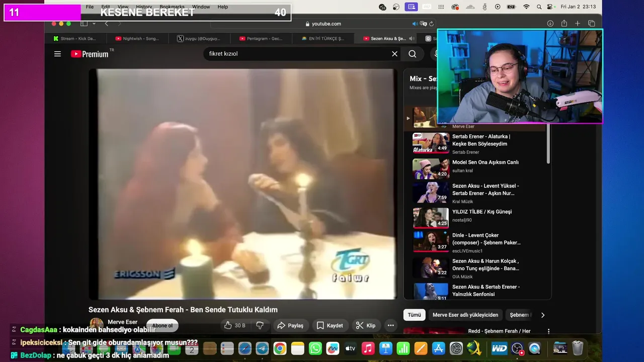Image resolution: width=644 pixels, height=362 pixels.
Task: Save the video using Kaydet
Action: [330, 325]
